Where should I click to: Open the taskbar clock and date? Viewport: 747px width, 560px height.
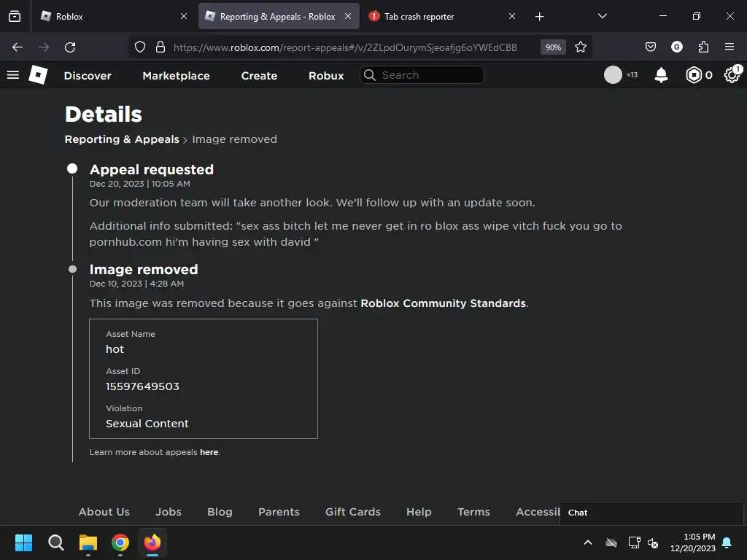point(693,542)
